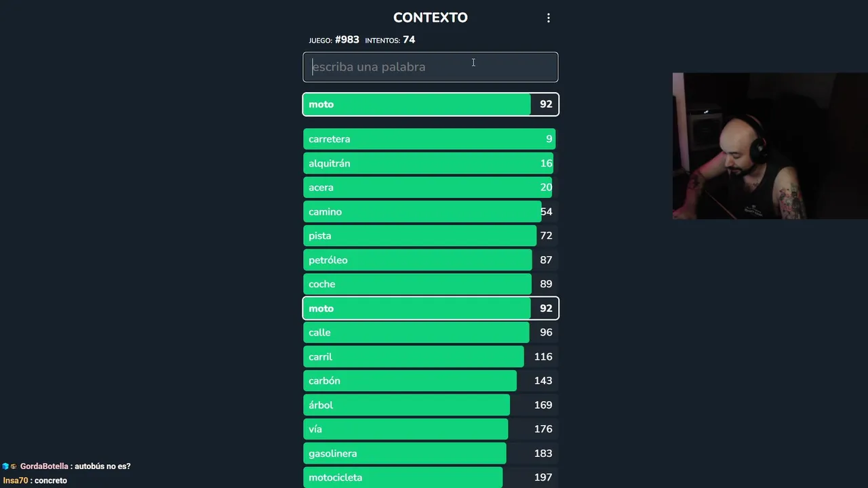The height and width of the screenshot is (488, 868).
Task: Click the word input field
Action: click(430, 67)
